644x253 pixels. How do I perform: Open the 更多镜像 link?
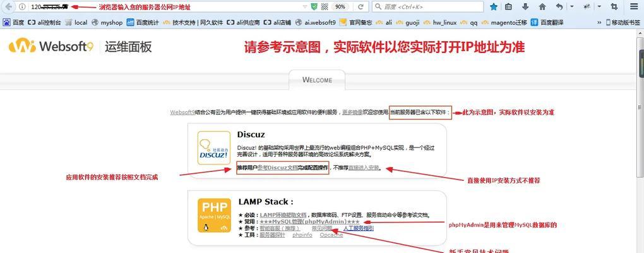click(x=352, y=112)
